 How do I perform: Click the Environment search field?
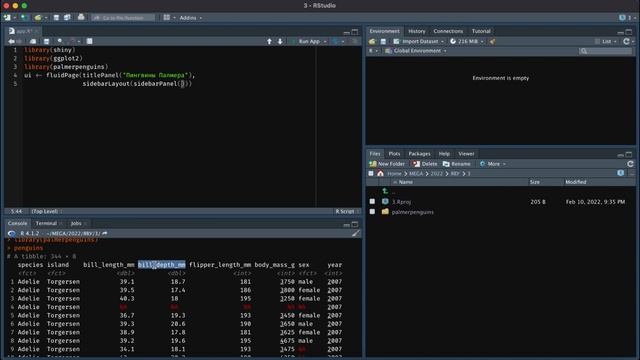pyautogui.click(x=606, y=51)
